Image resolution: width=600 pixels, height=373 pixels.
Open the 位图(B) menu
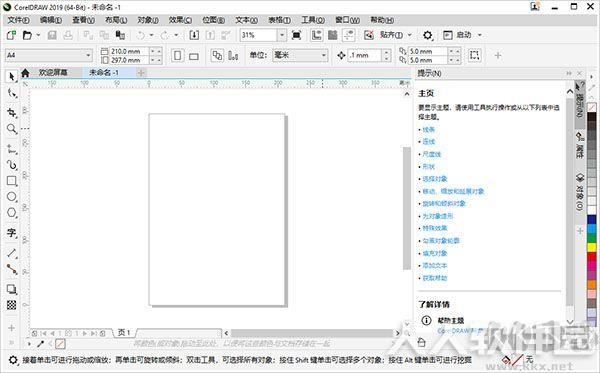point(213,20)
